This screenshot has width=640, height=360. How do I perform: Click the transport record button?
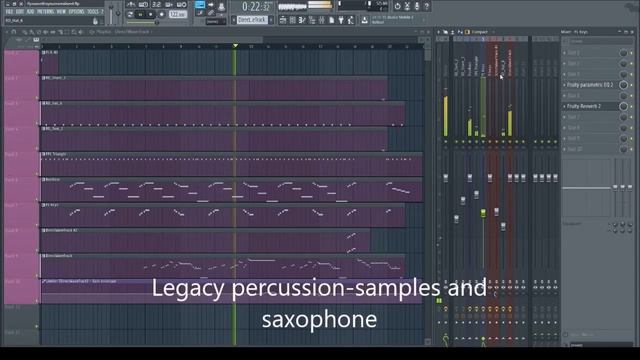coord(162,14)
